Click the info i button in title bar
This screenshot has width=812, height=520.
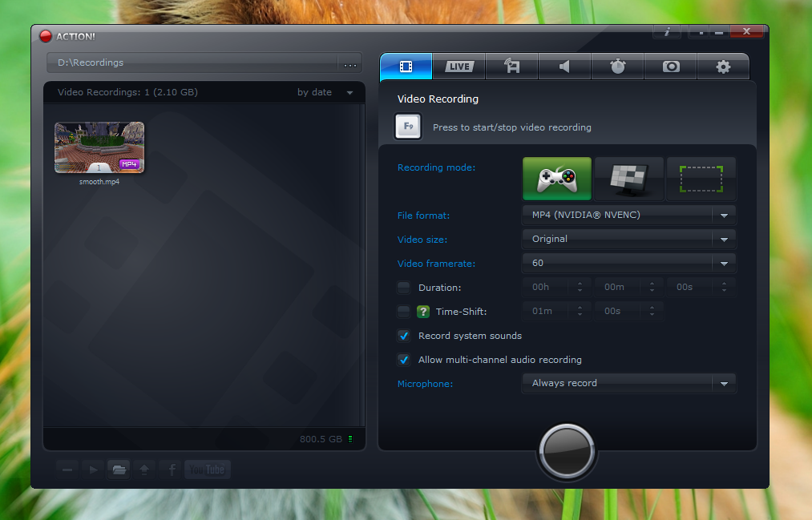[x=667, y=31]
